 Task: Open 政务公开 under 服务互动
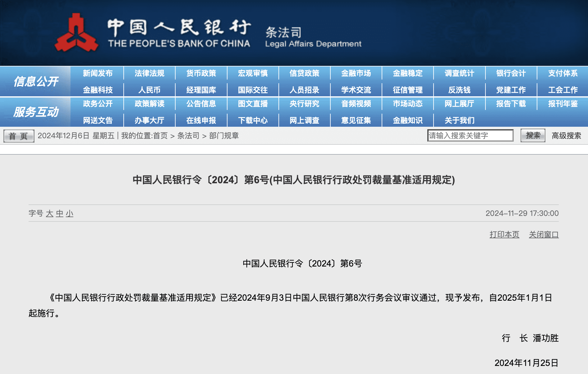[98, 104]
